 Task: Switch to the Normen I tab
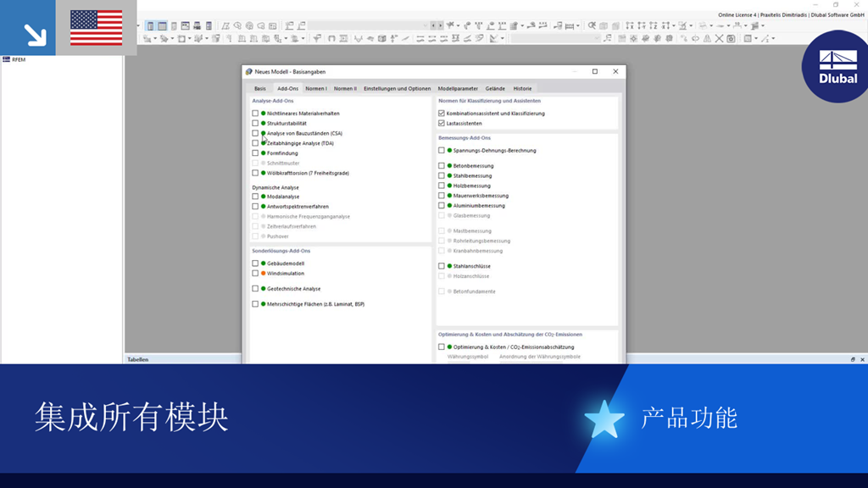click(x=316, y=88)
